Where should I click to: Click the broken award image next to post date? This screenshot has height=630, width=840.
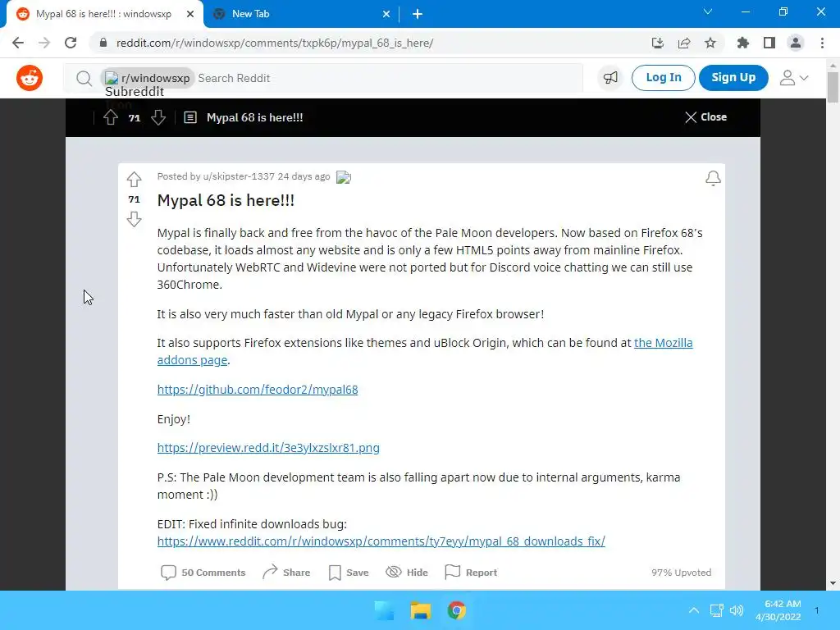[x=344, y=177]
